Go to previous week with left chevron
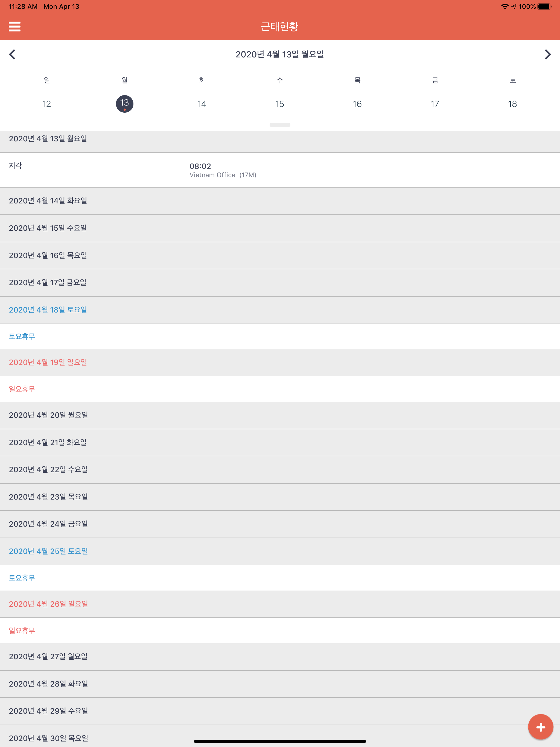The height and width of the screenshot is (747, 560). click(13, 54)
